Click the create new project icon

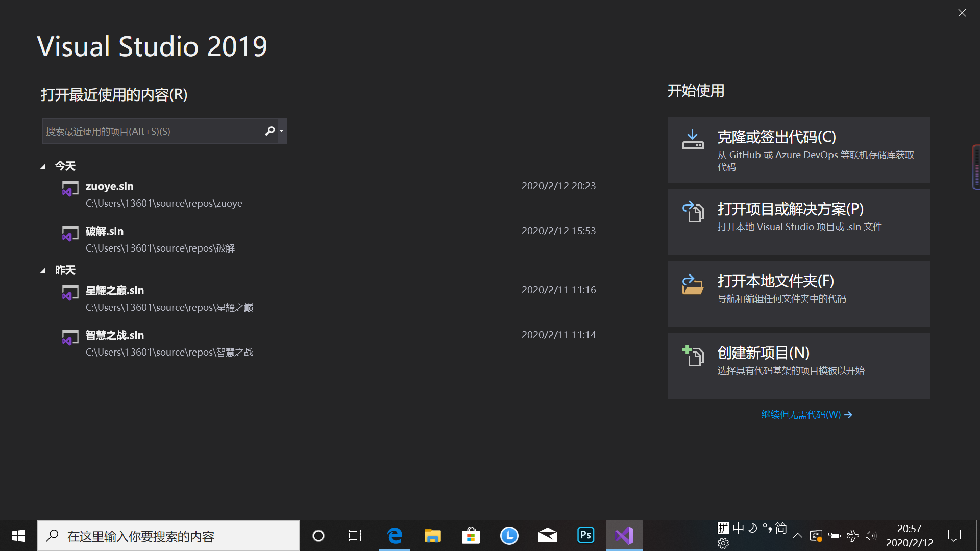[x=693, y=356]
